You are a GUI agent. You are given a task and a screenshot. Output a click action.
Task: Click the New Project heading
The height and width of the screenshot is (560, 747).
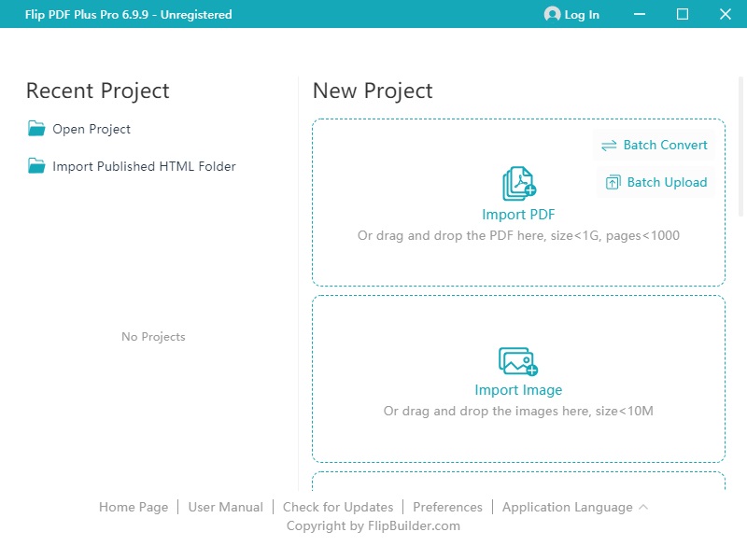pyautogui.click(x=373, y=91)
